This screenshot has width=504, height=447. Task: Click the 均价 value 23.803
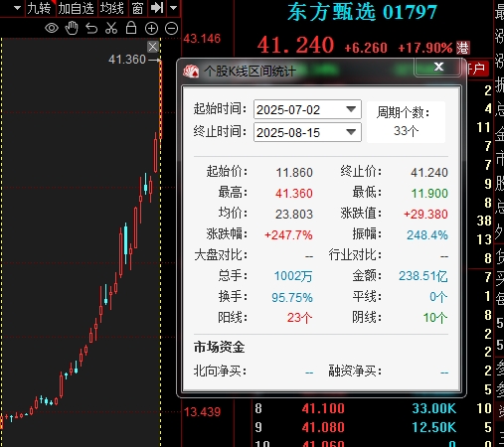pyautogui.click(x=294, y=215)
